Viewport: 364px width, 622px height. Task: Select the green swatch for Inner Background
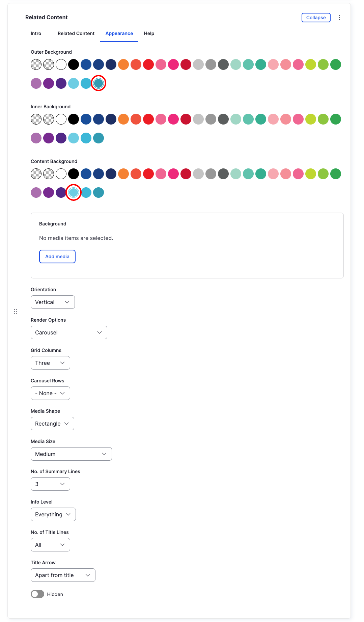336,119
